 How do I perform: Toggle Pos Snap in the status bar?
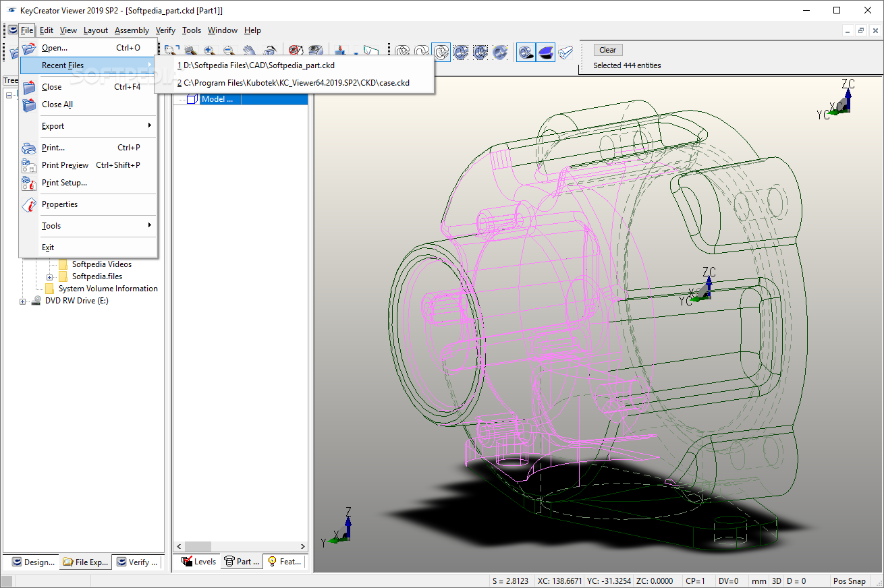point(849,581)
